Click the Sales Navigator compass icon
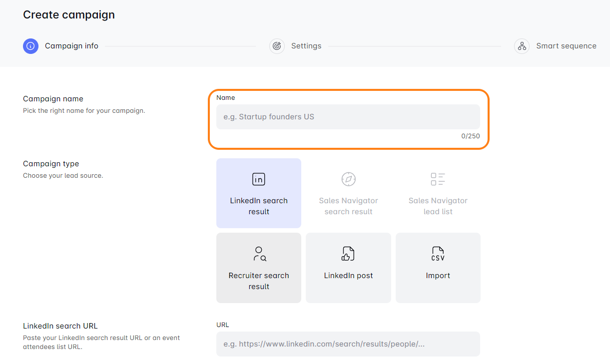 (x=348, y=179)
